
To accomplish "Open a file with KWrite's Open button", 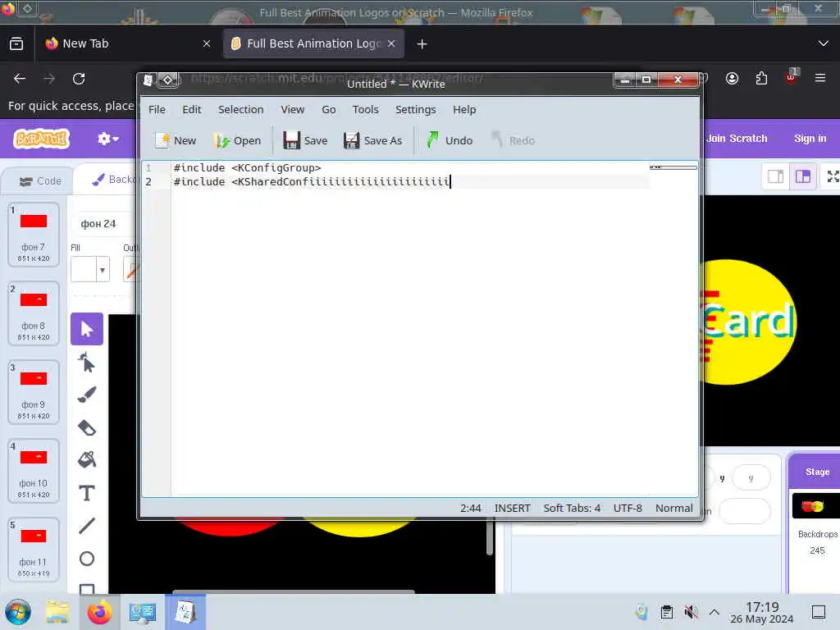I will [237, 140].
